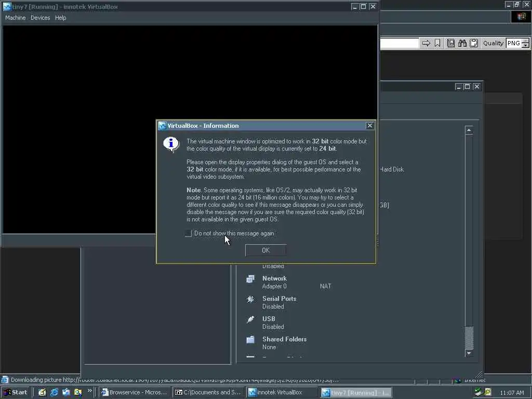Screen dimensions: 532x399
Task: Click None under Shared Folders
Action: tap(269, 347)
